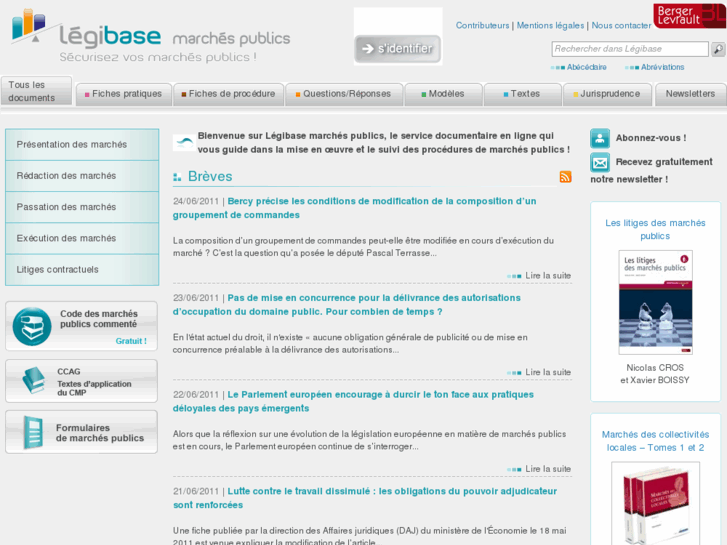727x545 pixels.
Task: Click the CCAG book icon
Action: point(34,380)
